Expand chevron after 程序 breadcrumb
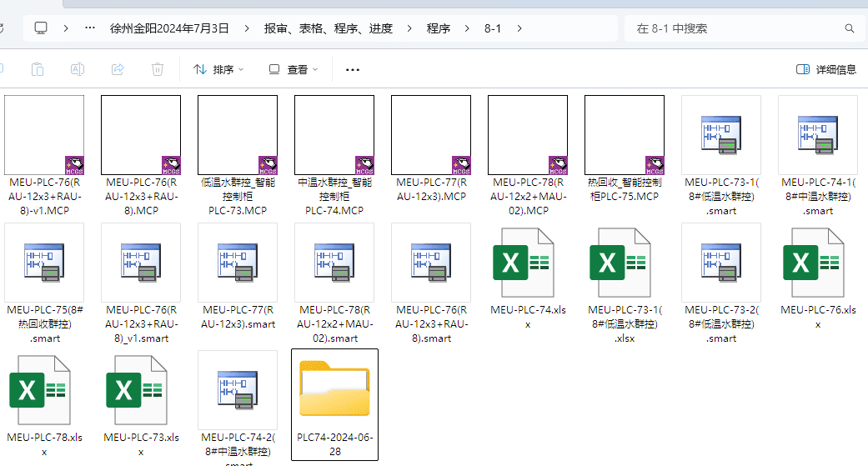This screenshot has height=466, width=868. (x=467, y=28)
